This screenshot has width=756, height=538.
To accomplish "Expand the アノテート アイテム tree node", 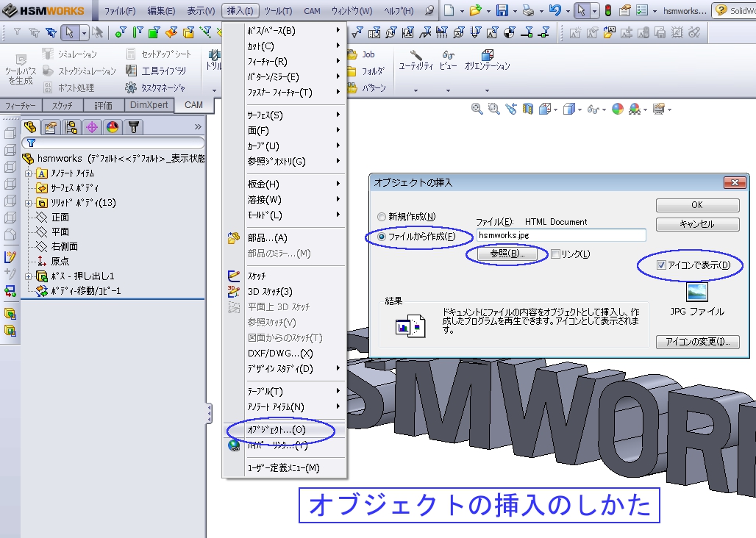I will tap(29, 173).
